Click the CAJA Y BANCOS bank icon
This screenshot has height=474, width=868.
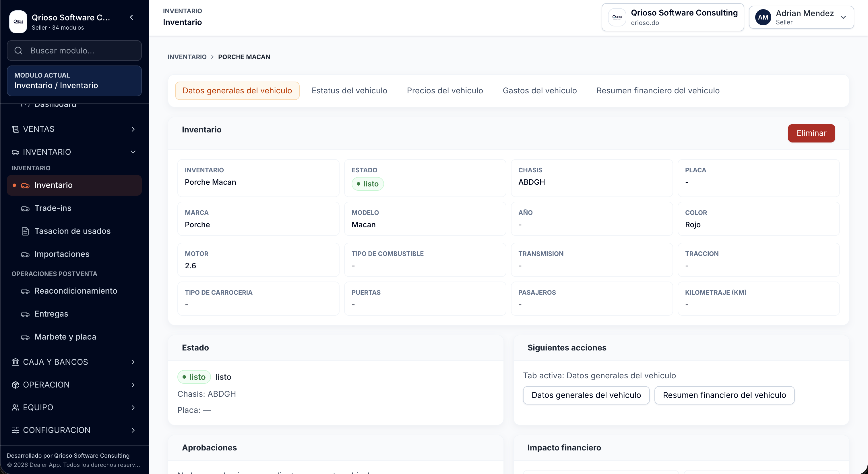pyautogui.click(x=15, y=362)
